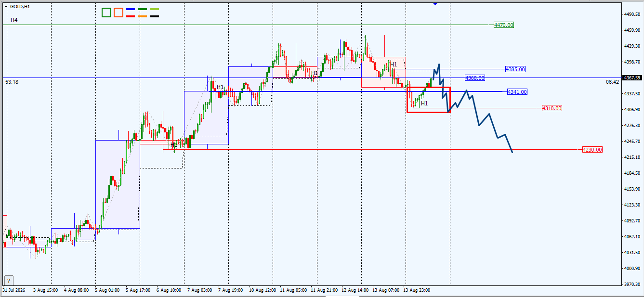Viewport: 644px width, 297px height.
Task: Click the 4 Aug 08:00 time label
Action: [x=77, y=290]
